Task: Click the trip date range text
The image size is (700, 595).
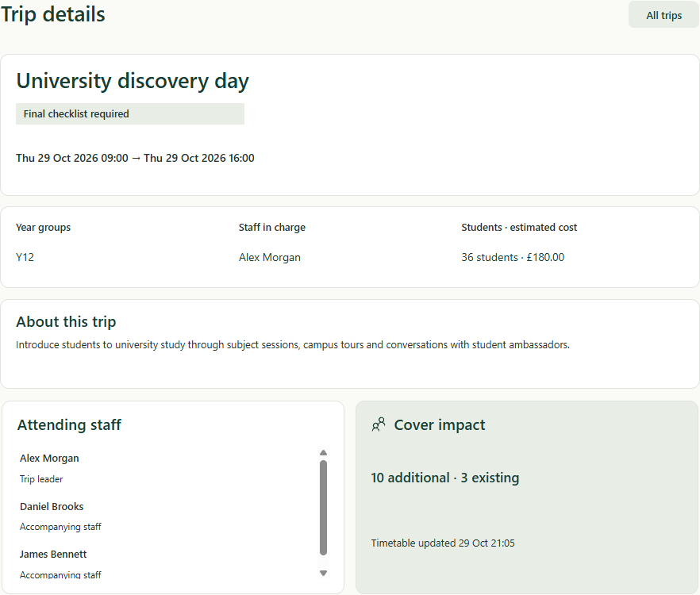Action: [x=135, y=158]
